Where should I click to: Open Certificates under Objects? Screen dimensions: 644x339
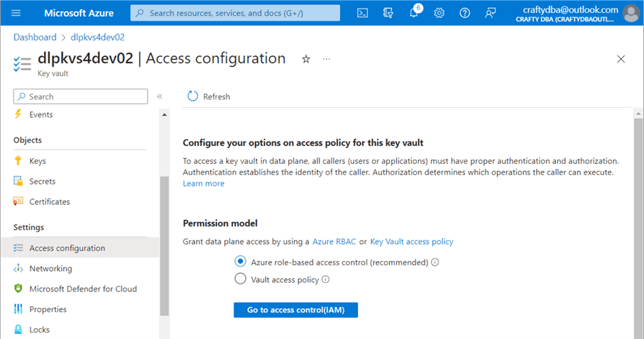(x=49, y=201)
